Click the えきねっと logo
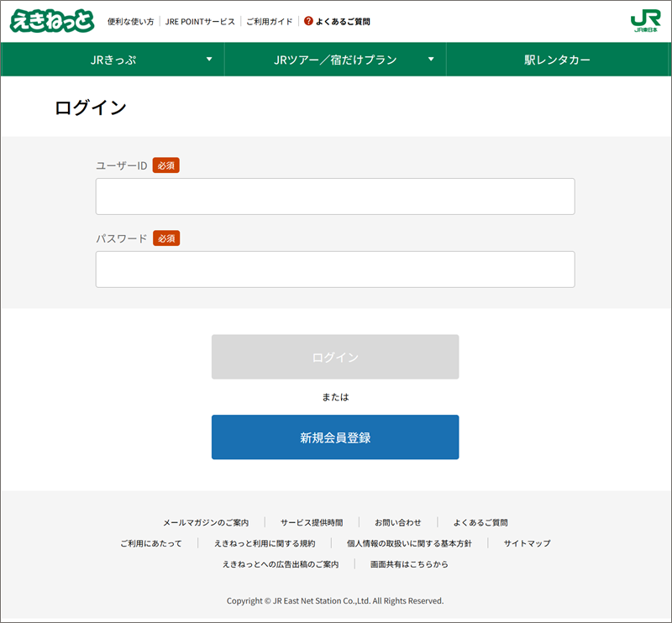This screenshot has height=623, width=672. tap(52, 21)
